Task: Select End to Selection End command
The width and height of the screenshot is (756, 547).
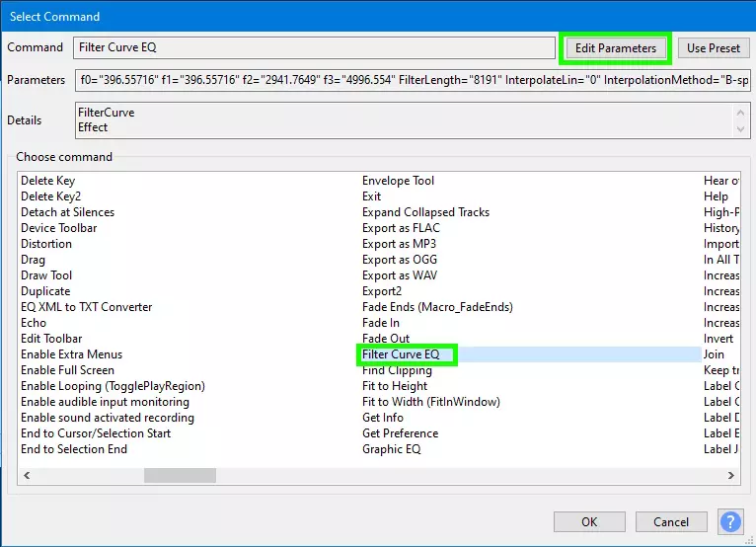Action: pyautogui.click(x=74, y=449)
